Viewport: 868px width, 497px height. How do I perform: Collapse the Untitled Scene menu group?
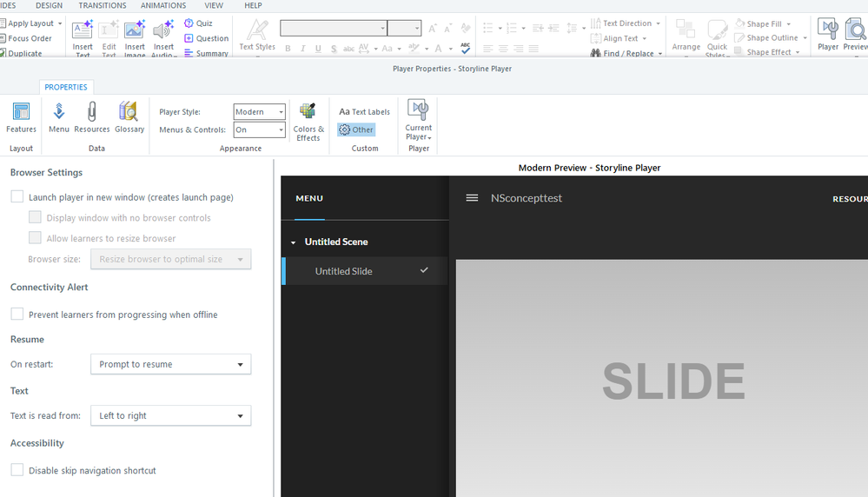coord(294,242)
